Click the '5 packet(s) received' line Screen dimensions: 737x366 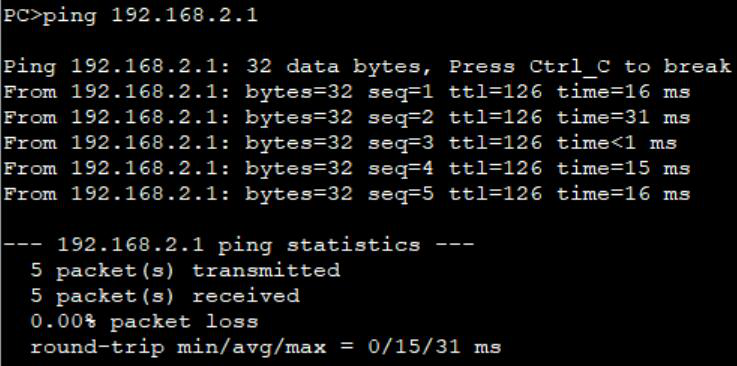[x=165, y=296]
